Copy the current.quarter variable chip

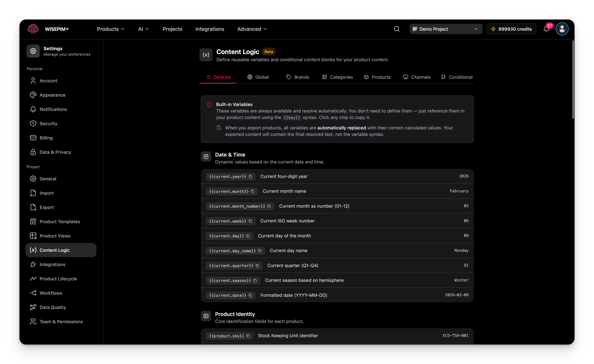coord(234,265)
